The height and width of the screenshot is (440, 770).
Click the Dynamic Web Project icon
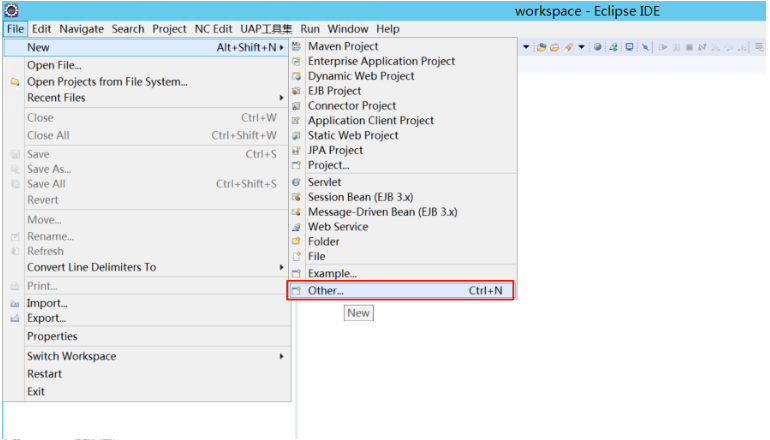(296, 76)
